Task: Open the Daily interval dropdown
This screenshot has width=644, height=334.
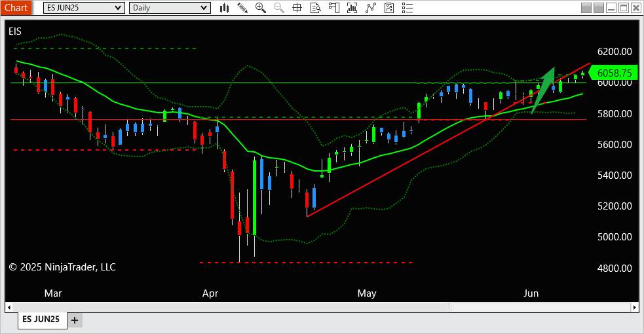Action: 170,8
